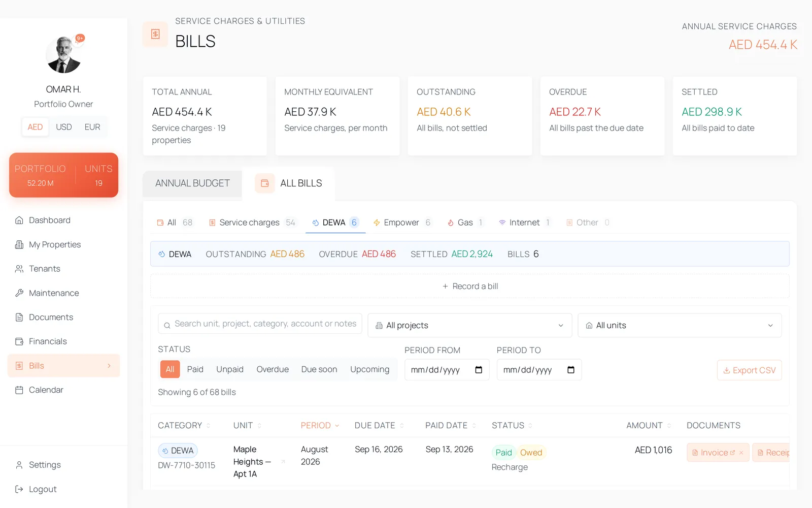Click the search magnifier icon
This screenshot has height=508, width=812.
pos(167,326)
